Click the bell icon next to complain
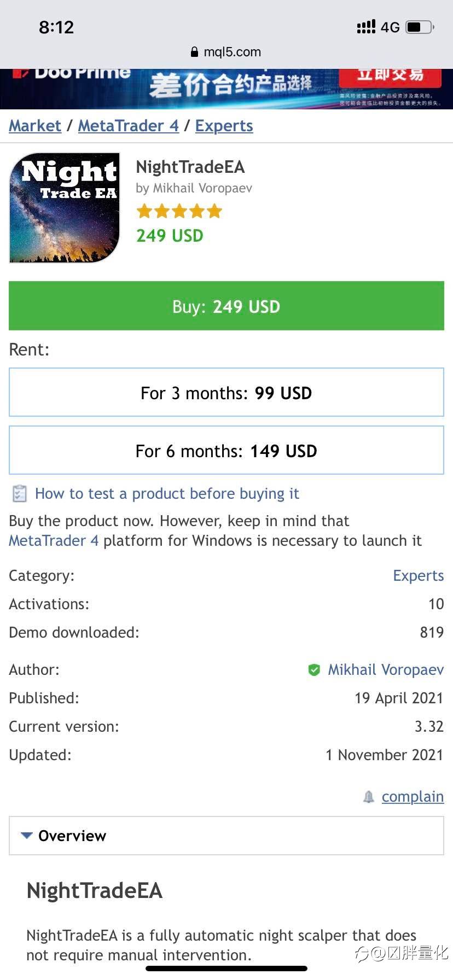This screenshot has height=980, width=453. (x=369, y=797)
